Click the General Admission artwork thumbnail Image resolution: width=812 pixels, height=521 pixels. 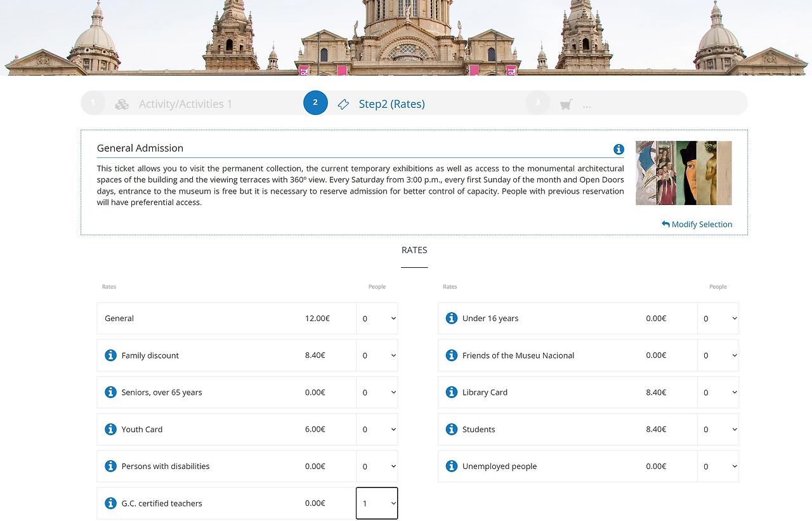click(x=683, y=173)
